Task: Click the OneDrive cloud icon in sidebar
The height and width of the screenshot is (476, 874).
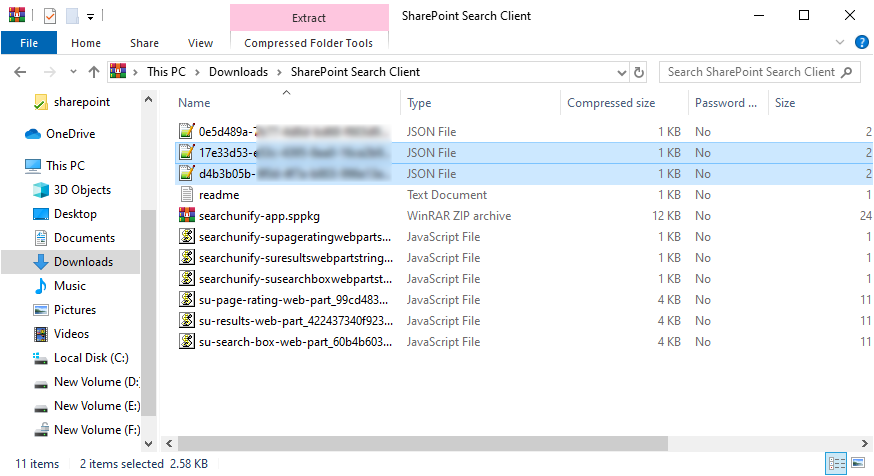Action: tap(33, 134)
